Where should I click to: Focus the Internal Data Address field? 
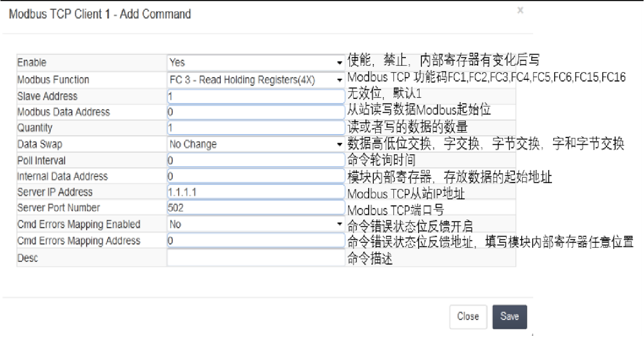click(x=256, y=176)
